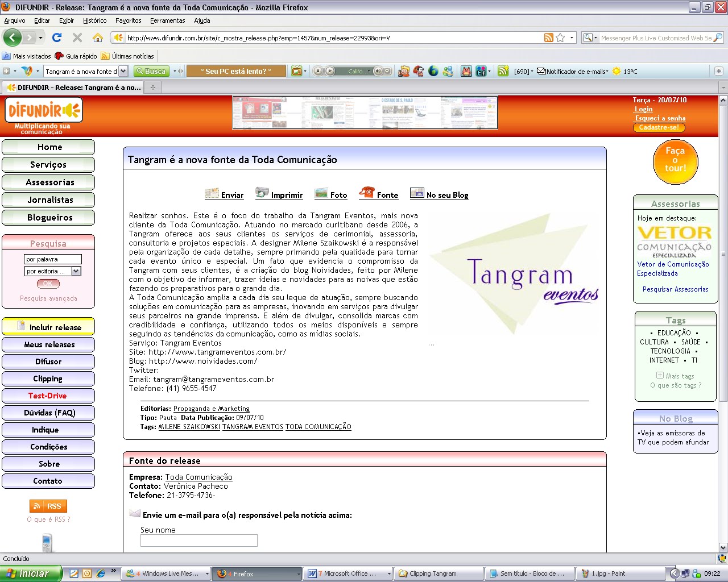Open the Histórico menu

tap(94, 20)
